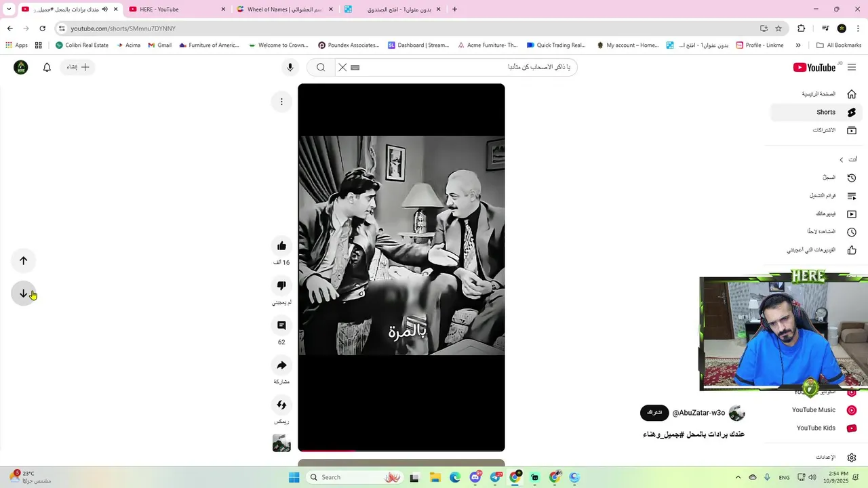Screen dimensions: 868x488
Task: Open Microsoft Edge from the taskbar
Action: click(455, 477)
